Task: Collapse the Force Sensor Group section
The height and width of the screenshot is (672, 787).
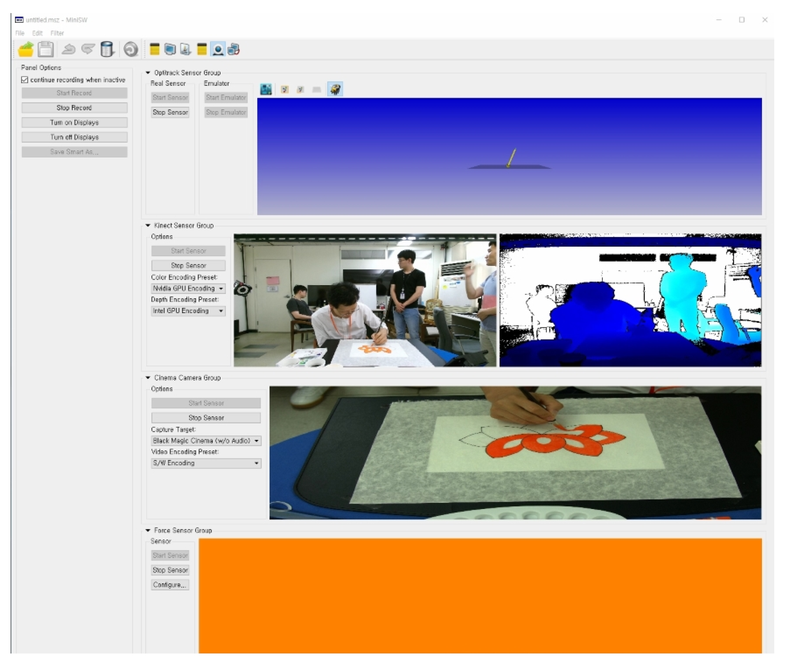Action: (x=148, y=530)
